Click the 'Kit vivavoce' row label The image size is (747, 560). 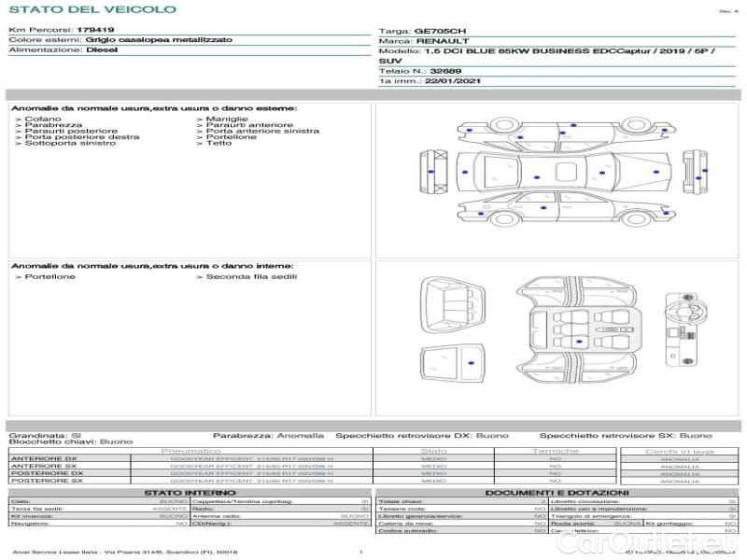(32, 516)
